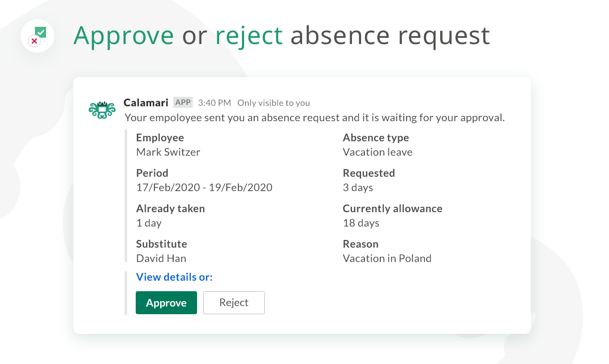609x364 pixels.
Task: Open the View details link
Action: pos(174,277)
